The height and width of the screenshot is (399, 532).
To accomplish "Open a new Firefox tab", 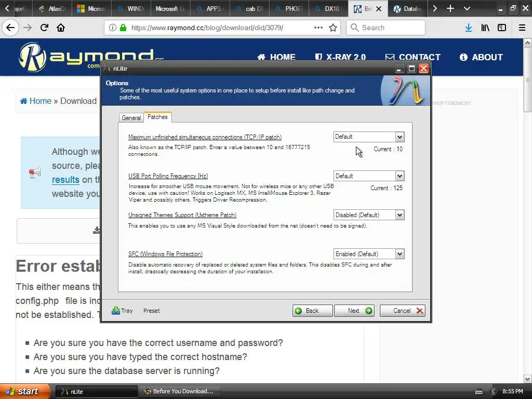I will tap(450, 8).
